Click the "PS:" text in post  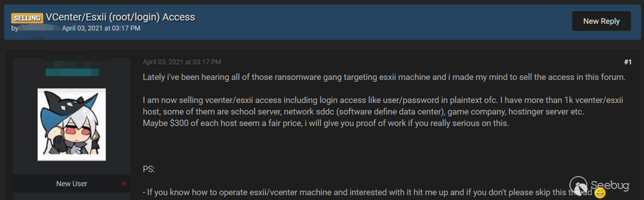pos(149,168)
